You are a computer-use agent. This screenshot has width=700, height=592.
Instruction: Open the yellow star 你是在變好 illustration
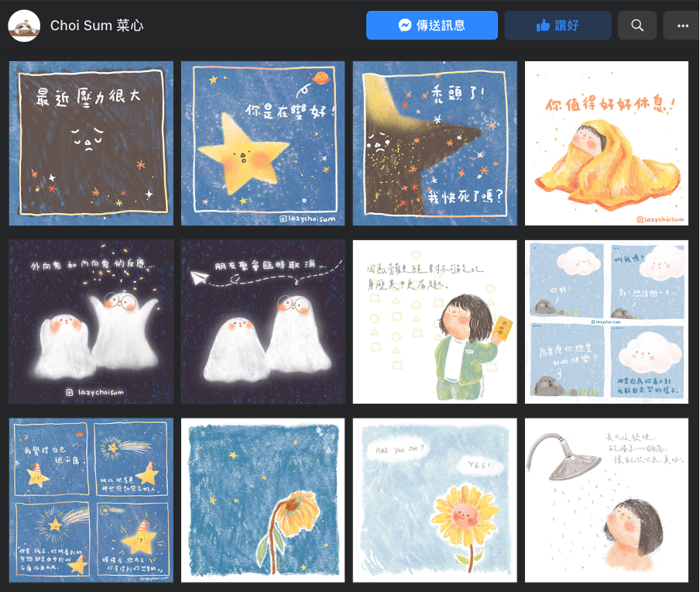point(263,143)
